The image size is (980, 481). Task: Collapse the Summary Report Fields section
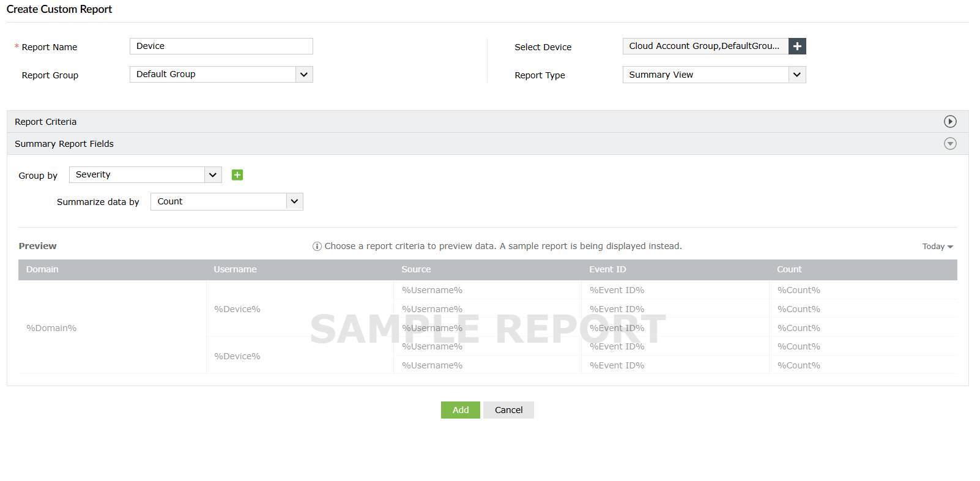950,144
